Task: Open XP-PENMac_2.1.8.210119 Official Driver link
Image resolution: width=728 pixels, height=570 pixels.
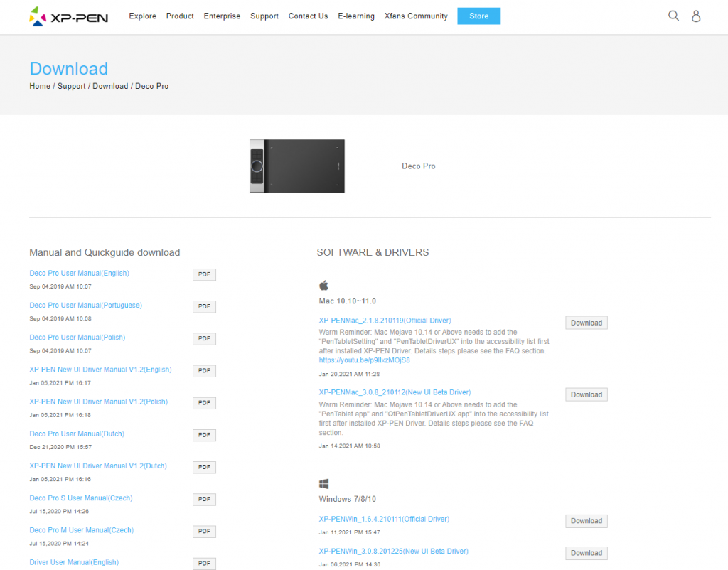Action: click(385, 321)
